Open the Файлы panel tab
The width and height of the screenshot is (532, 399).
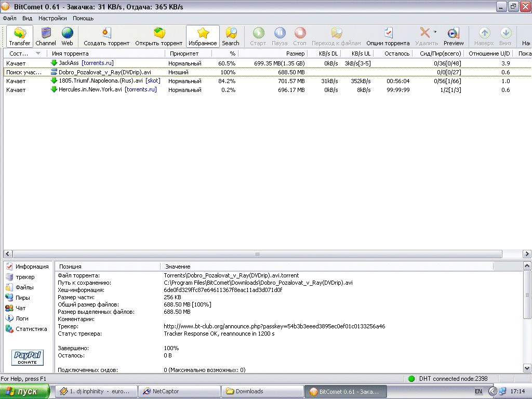point(20,287)
